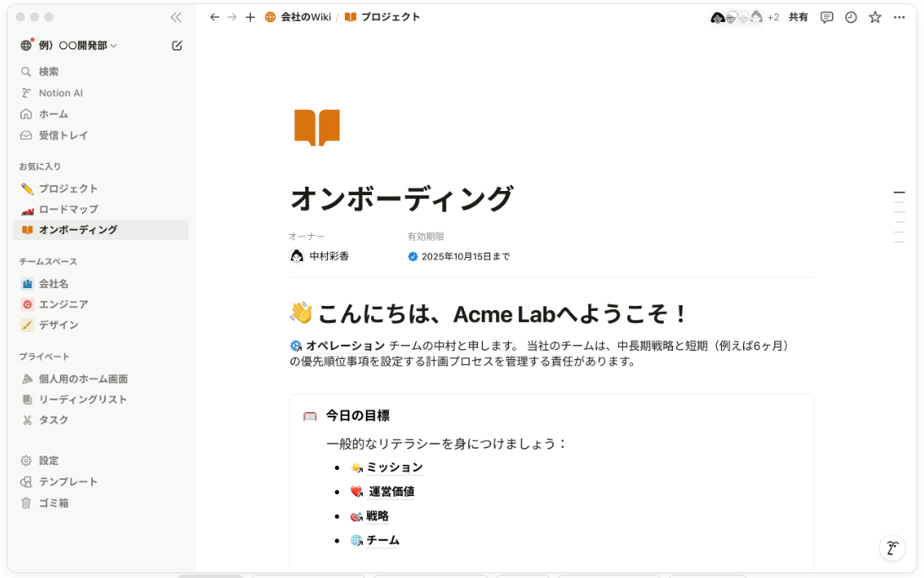Go back with the left arrow
This screenshot has width=924, height=578.
[215, 17]
